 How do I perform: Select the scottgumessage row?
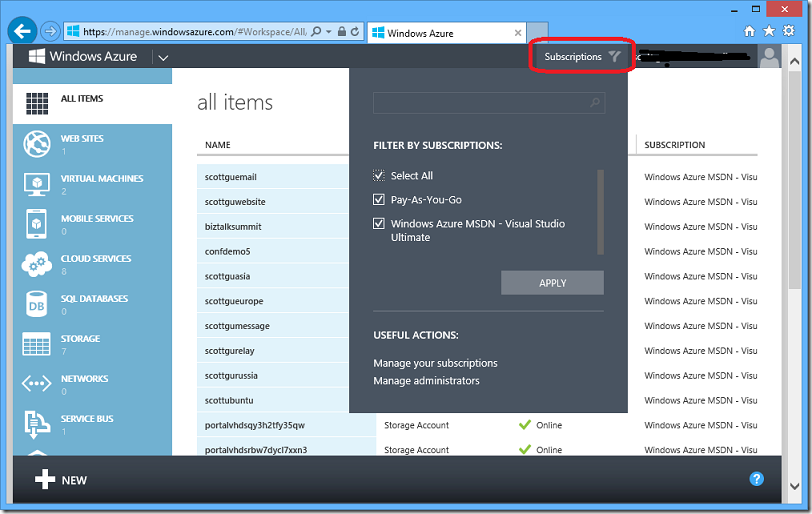click(x=272, y=326)
